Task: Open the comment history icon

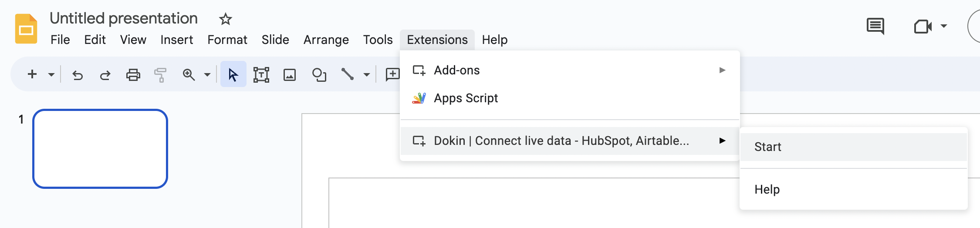Action: pyautogui.click(x=875, y=26)
